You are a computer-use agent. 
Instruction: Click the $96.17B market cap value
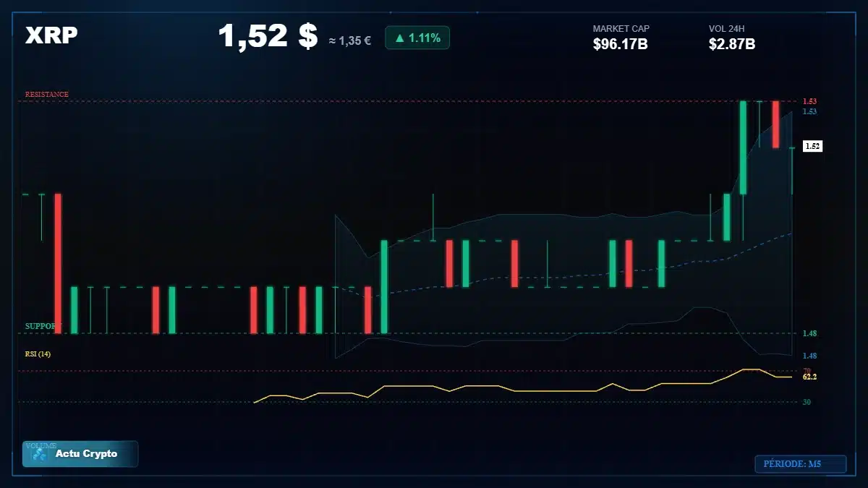620,45
